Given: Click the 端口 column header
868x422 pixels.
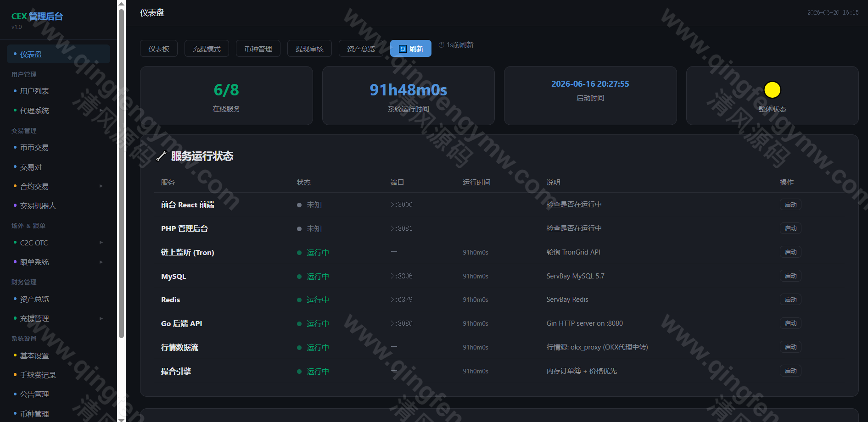Looking at the screenshot, I should [x=397, y=183].
